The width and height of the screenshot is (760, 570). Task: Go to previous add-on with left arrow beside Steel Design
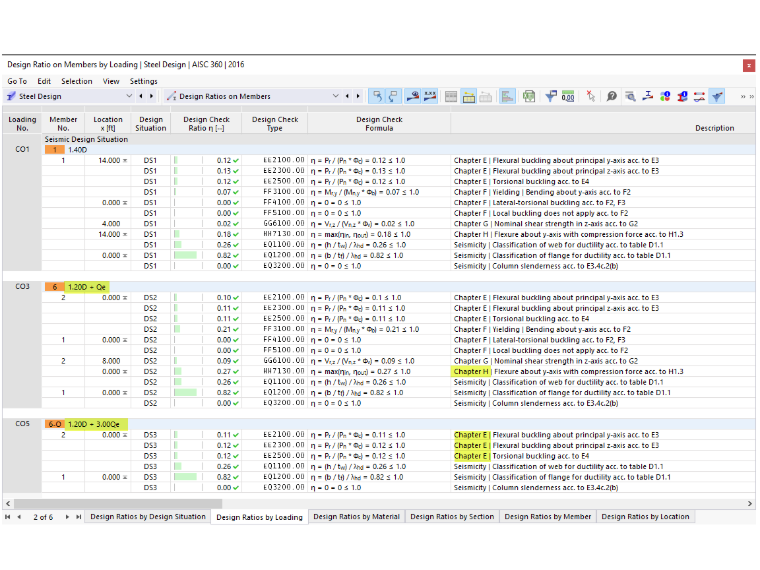[x=141, y=96]
